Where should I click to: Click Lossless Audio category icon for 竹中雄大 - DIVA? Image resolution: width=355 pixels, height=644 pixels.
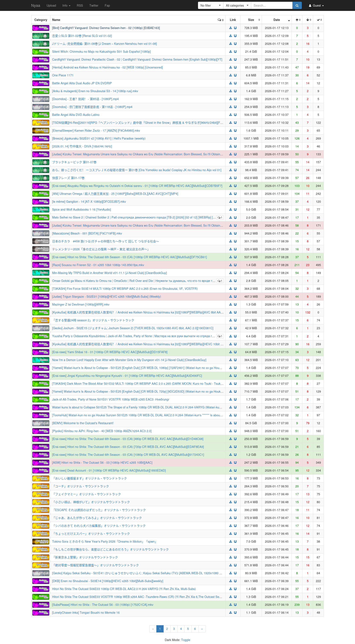point(41,147)
